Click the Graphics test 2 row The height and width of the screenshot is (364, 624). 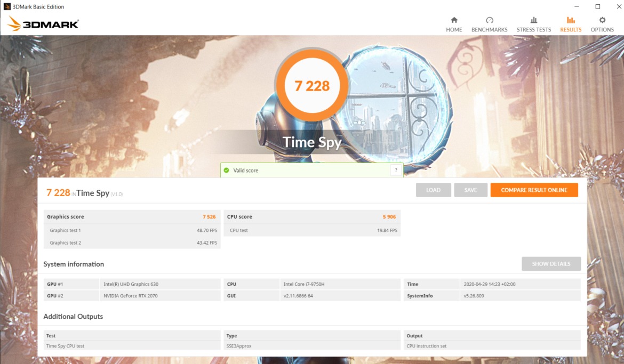132,243
